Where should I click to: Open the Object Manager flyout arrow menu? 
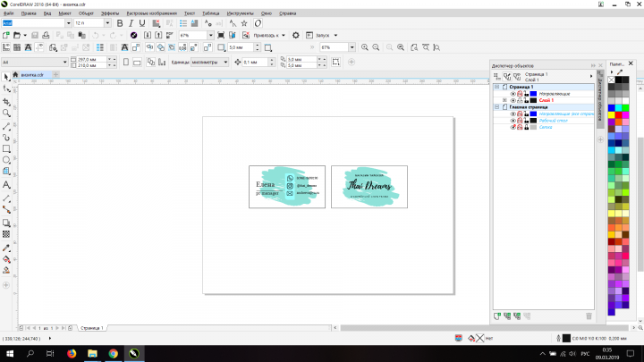point(591,76)
